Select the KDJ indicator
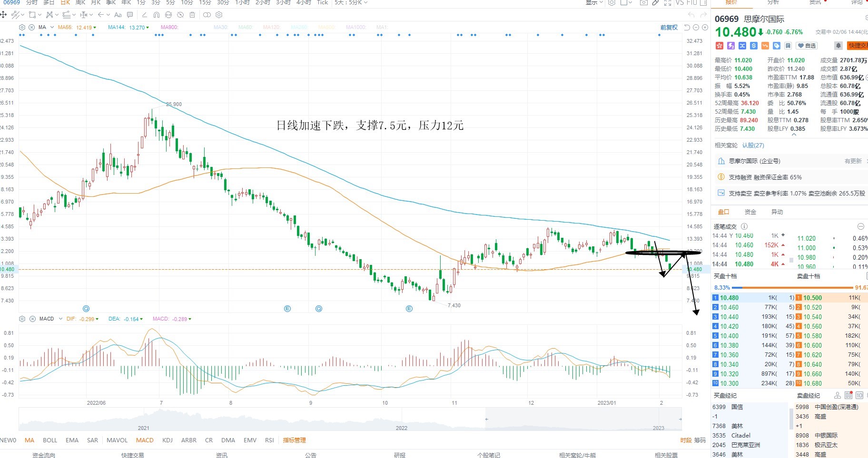This screenshot has width=868, height=458. click(168, 440)
